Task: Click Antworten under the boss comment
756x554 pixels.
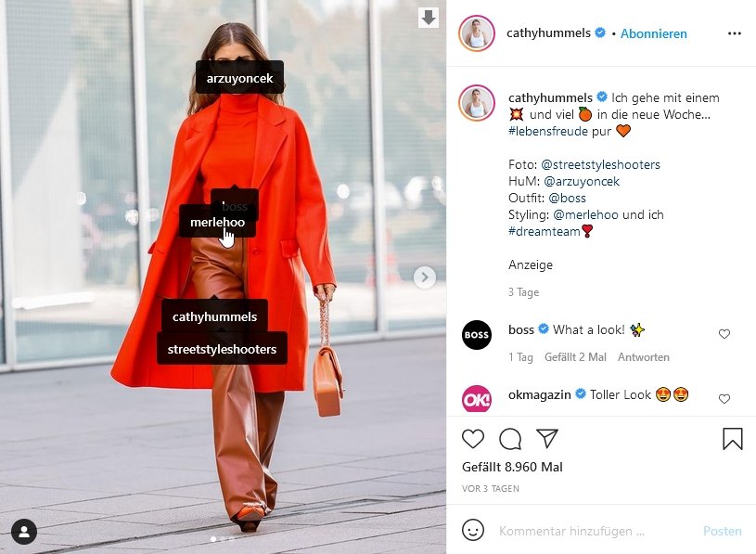Action: point(644,357)
